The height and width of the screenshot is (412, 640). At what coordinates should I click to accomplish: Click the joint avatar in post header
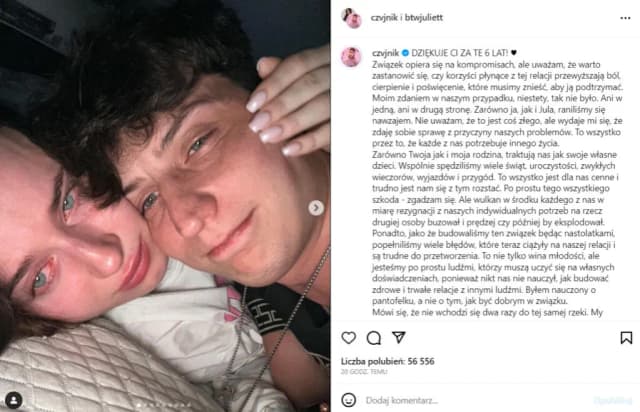point(351,18)
